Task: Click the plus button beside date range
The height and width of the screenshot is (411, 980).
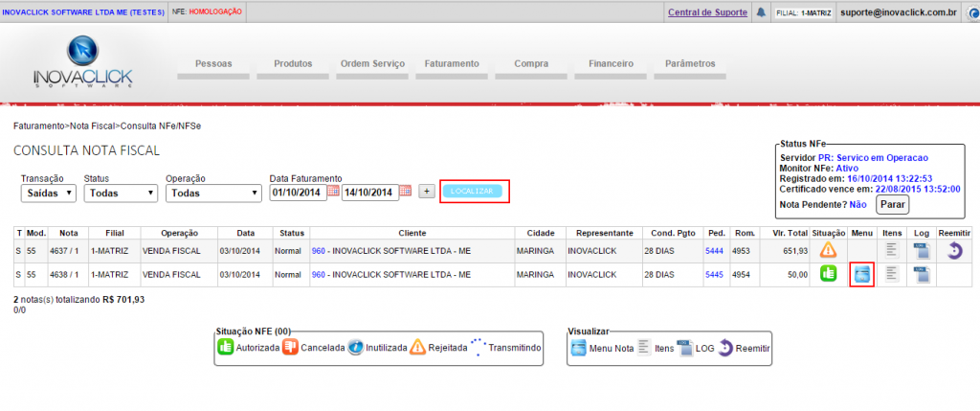Action: (427, 192)
